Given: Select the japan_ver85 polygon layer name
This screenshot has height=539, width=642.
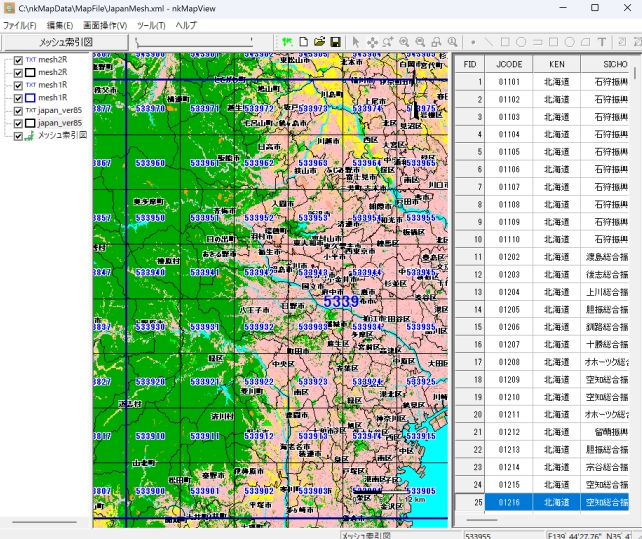Looking at the screenshot, I should 60,123.
